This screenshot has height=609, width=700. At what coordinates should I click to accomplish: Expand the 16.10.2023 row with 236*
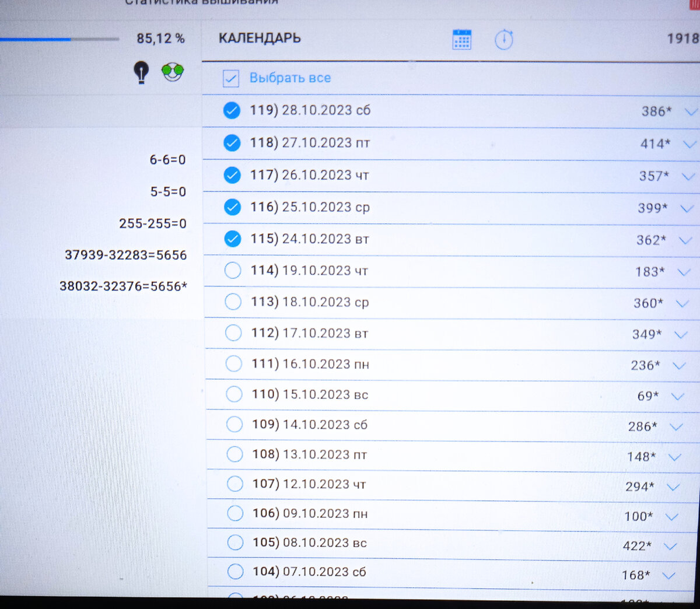click(679, 366)
